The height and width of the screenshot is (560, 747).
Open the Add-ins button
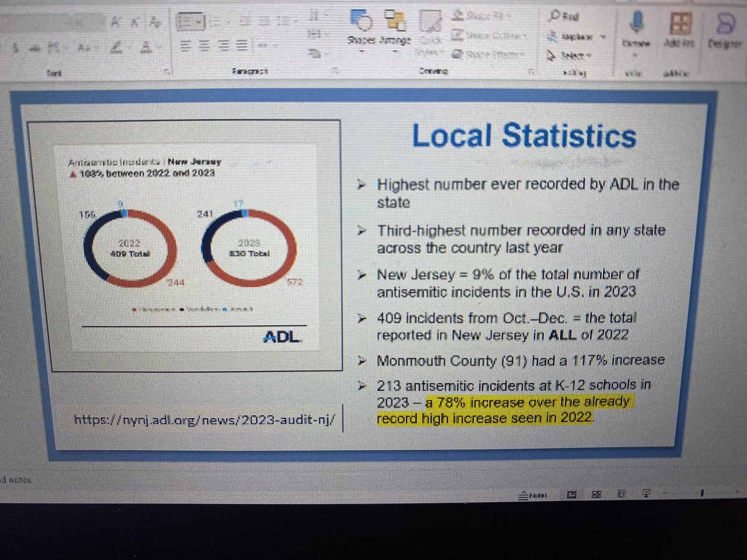(680, 30)
